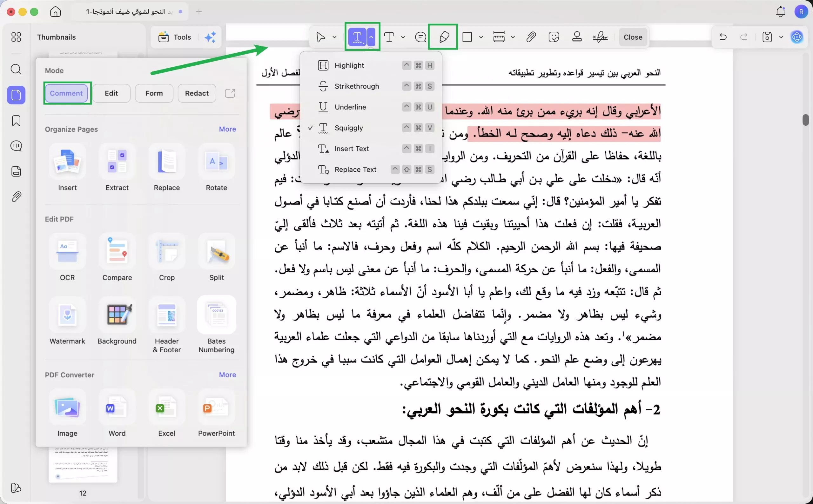Choose Strikethrough from markup menu
This screenshot has height=504, width=813.
point(371,86)
